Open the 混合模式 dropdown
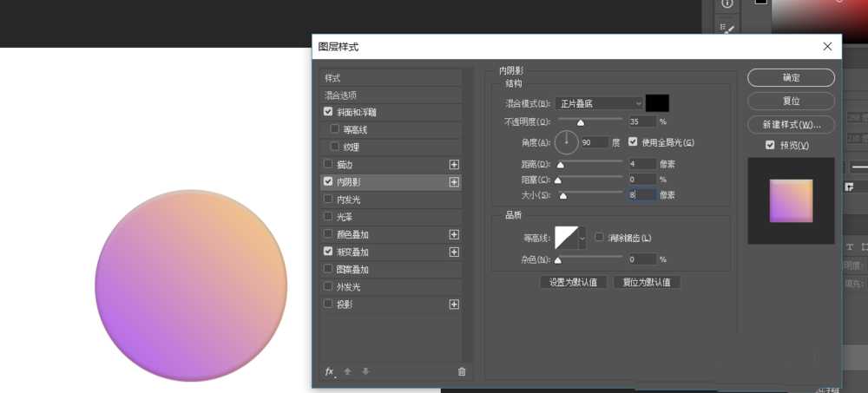 click(x=600, y=103)
